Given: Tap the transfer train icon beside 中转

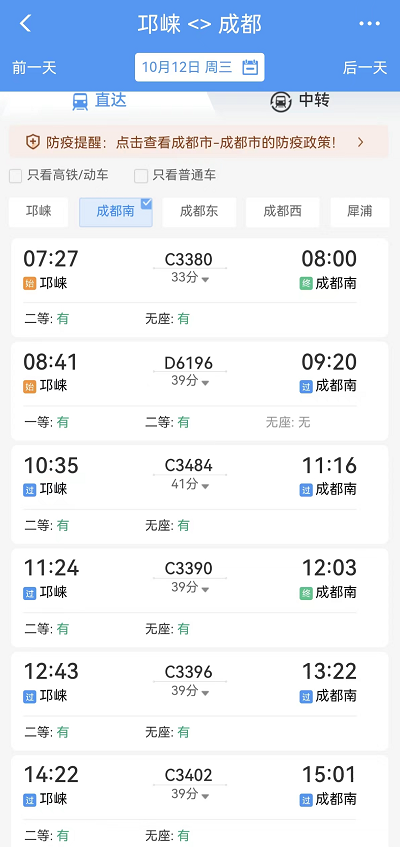Looking at the screenshot, I should 281,102.
